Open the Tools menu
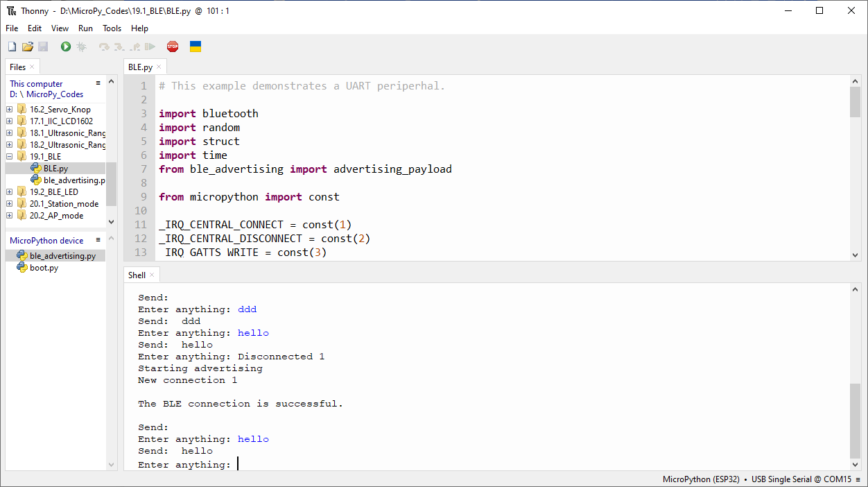This screenshot has height=487, width=868. pos(112,28)
